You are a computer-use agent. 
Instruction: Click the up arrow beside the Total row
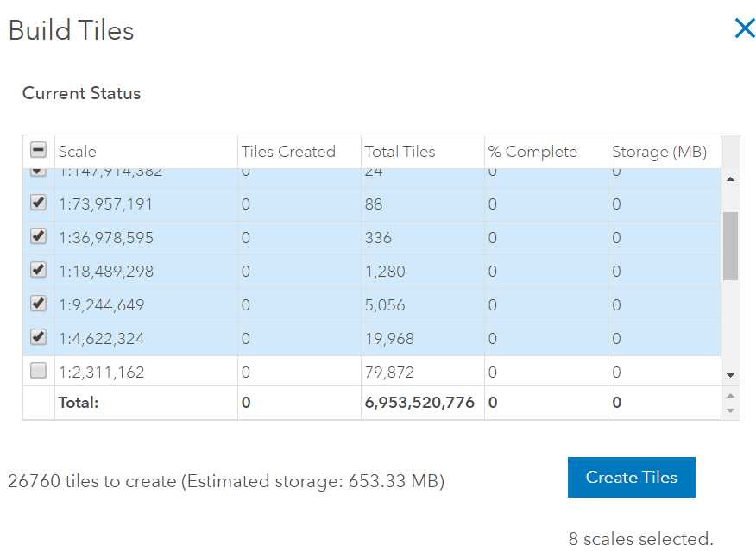click(730, 396)
